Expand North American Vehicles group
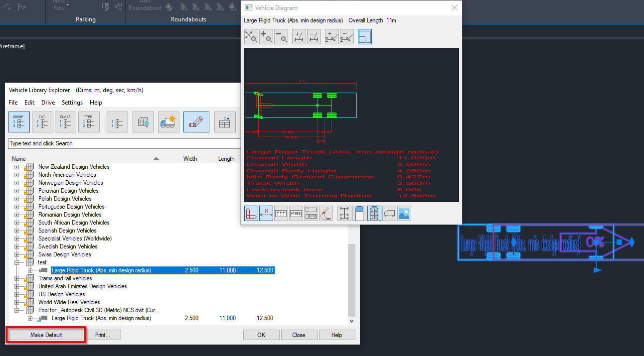The image size is (644, 356). point(16,175)
